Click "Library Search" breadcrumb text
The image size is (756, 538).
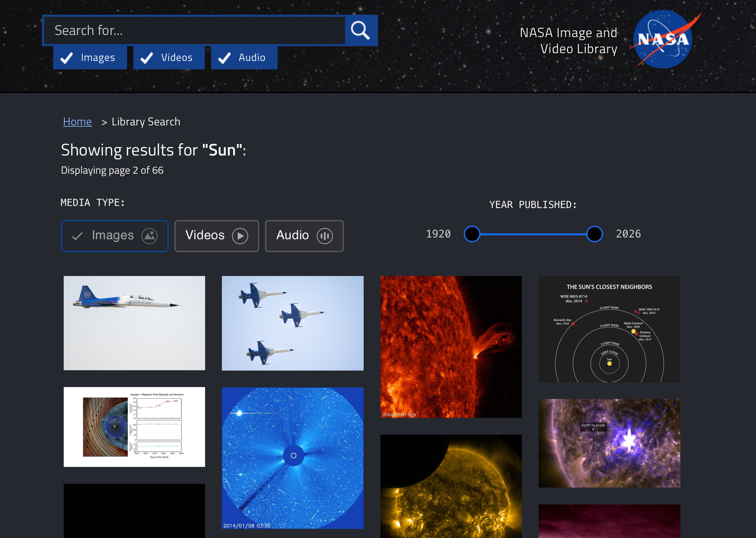tap(146, 122)
